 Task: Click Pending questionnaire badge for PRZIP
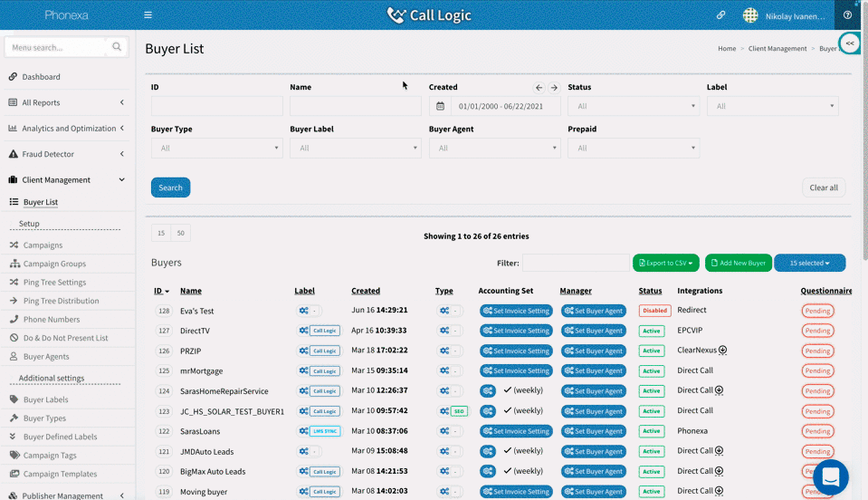point(817,351)
